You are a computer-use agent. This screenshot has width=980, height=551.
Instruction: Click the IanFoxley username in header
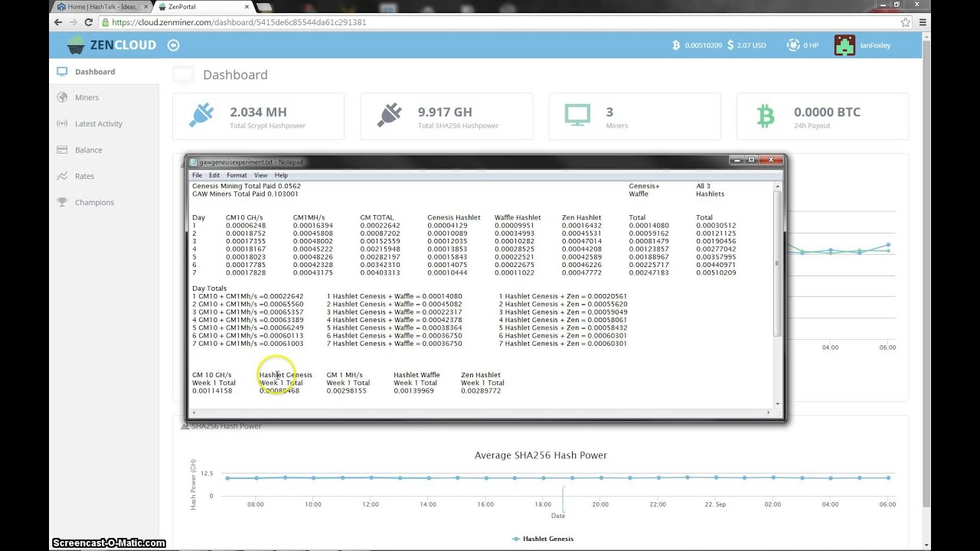pyautogui.click(x=876, y=45)
